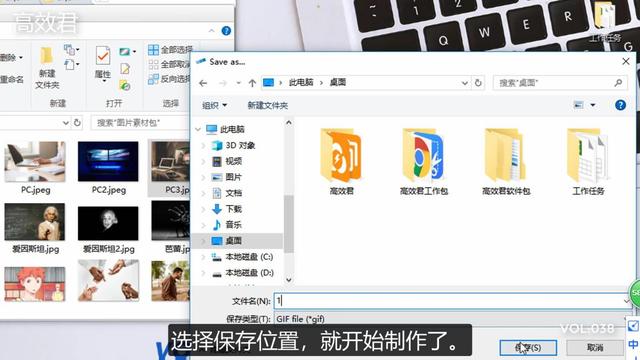Select the 高效君工作包 folder
Screen dimensions: 640x360
click(x=424, y=162)
